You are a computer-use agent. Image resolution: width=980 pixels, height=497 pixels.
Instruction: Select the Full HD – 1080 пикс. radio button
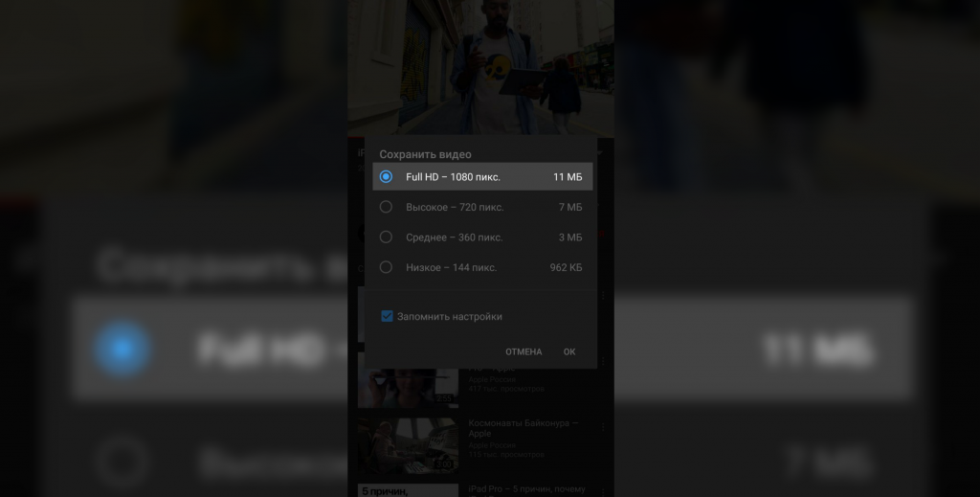pos(386,177)
